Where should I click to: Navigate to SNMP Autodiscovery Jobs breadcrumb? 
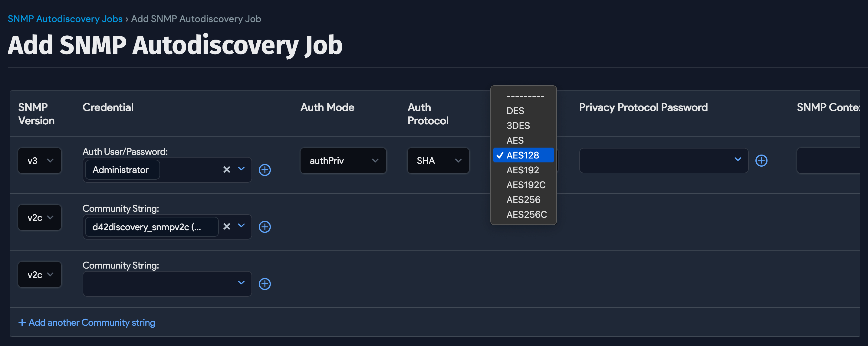(x=65, y=18)
